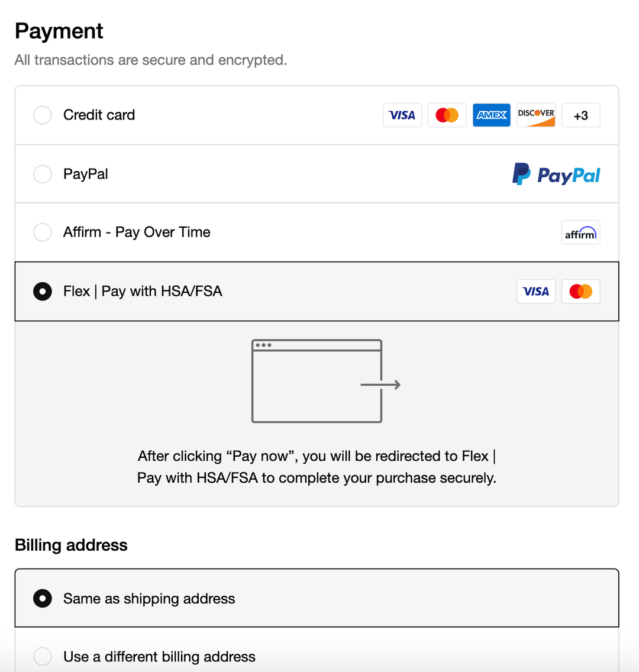Click the Visa icon in Credit card row
639x672 pixels.
pos(402,115)
